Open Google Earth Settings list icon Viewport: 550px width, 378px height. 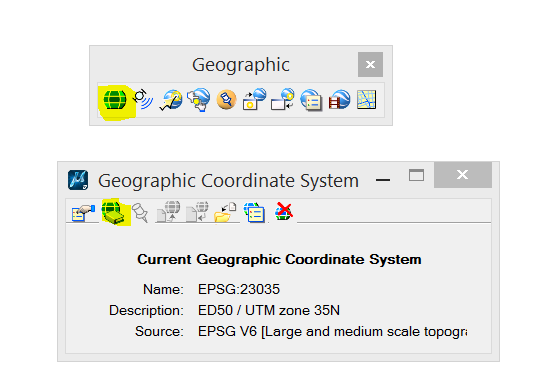pyautogui.click(x=311, y=100)
